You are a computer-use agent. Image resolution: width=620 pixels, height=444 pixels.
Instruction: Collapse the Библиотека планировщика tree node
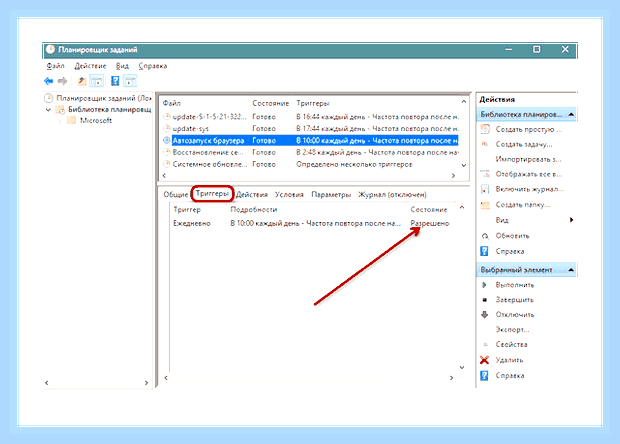click(x=48, y=110)
